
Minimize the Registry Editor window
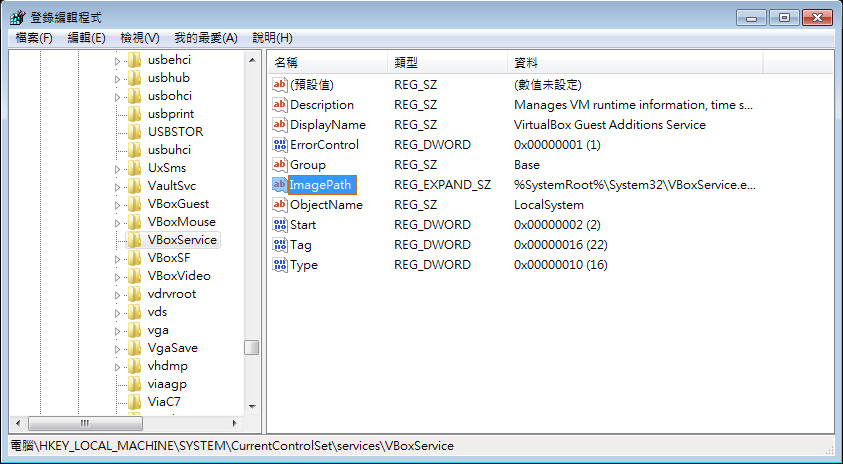point(751,18)
